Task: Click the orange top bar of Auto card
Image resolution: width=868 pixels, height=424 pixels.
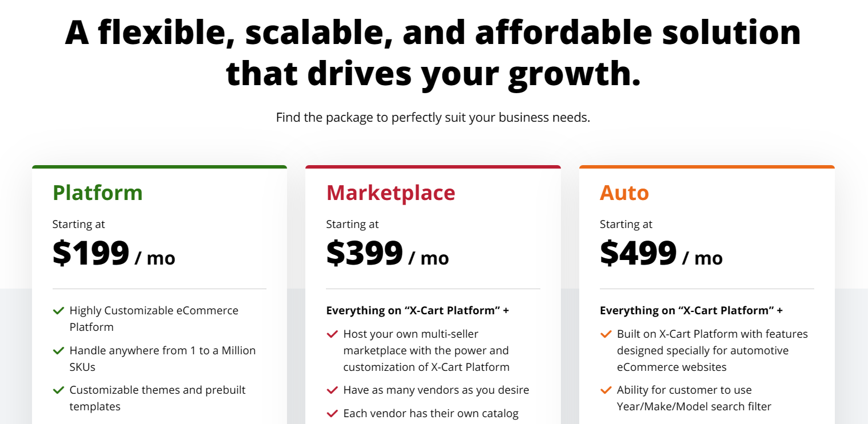Action: click(707, 167)
